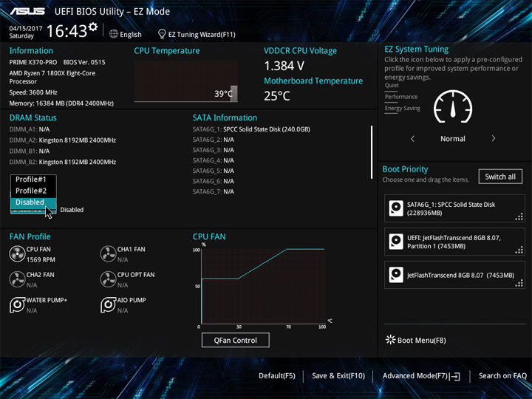
Task: Click the 1.384 V voltage value
Action: (x=284, y=66)
